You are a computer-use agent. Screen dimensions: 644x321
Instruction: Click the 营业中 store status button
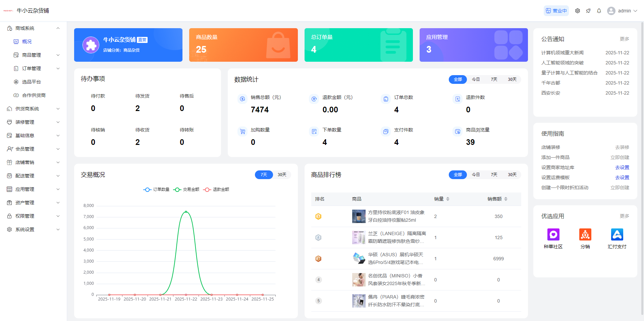tap(556, 11)
